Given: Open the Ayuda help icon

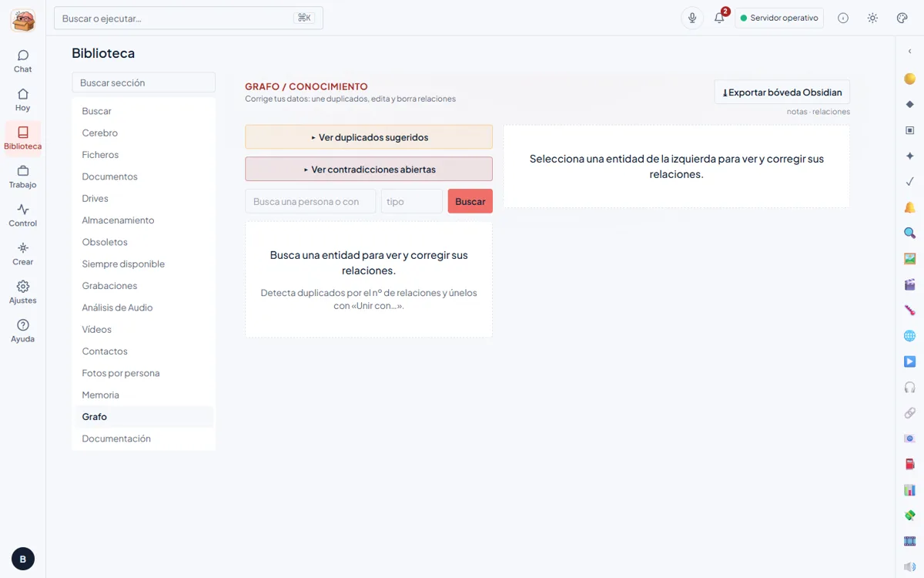Looking at the screenshot, I should (x=22, y=331).
